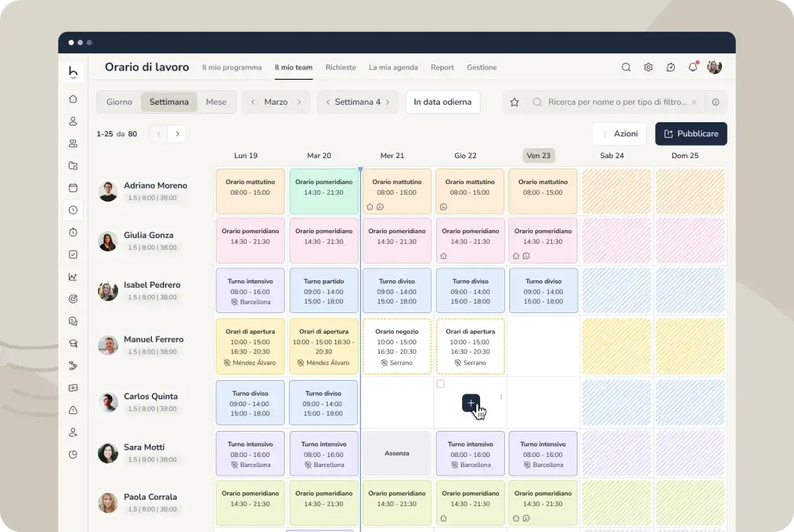Click the app logo above the sidebar icons
The height and width of the screenshot is (532, 794).
pos(73,72)
